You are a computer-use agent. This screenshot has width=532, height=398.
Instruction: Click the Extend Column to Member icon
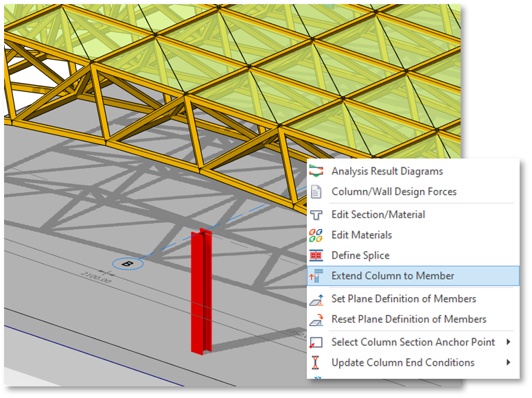click(316, 276)
